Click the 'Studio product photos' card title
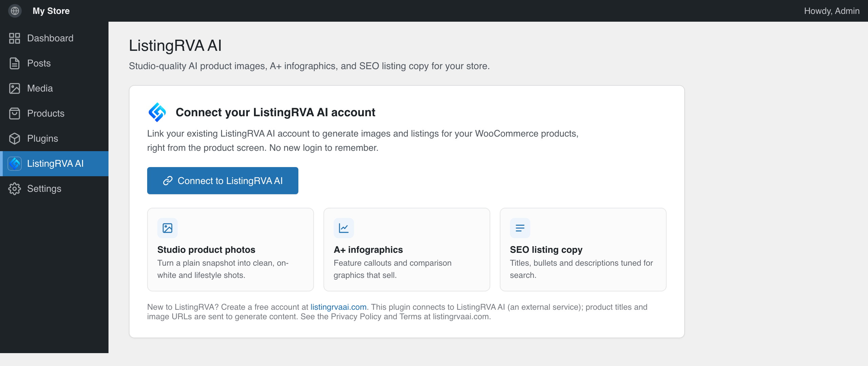This screenshot has height=366, width=868. point(206,250)
